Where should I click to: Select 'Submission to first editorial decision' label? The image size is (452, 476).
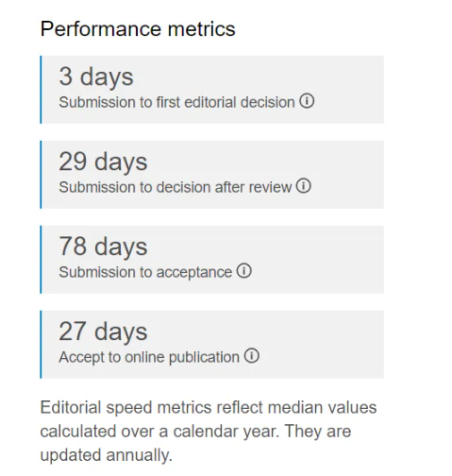176,102
